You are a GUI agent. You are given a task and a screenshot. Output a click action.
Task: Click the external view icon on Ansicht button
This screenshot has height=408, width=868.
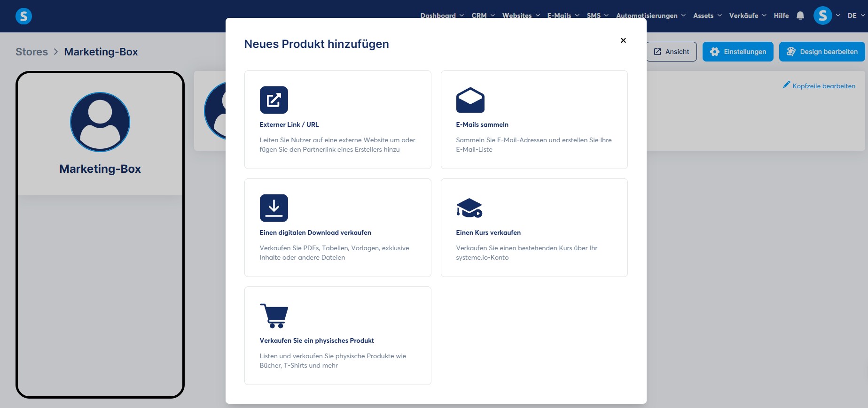click(657, 52)
